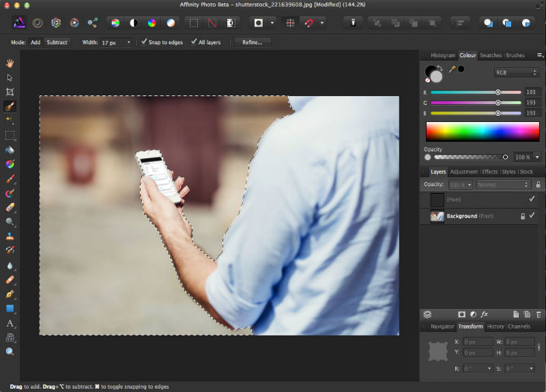Select the Hand (View) tool
546x392 pixels.
click(x=10, y=63)
